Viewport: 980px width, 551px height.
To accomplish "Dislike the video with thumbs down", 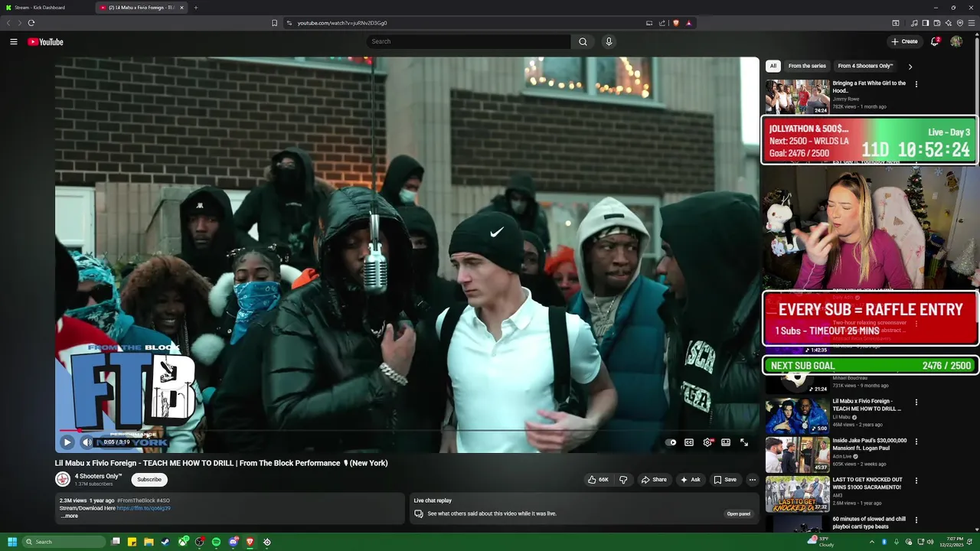I will (623, 480).
